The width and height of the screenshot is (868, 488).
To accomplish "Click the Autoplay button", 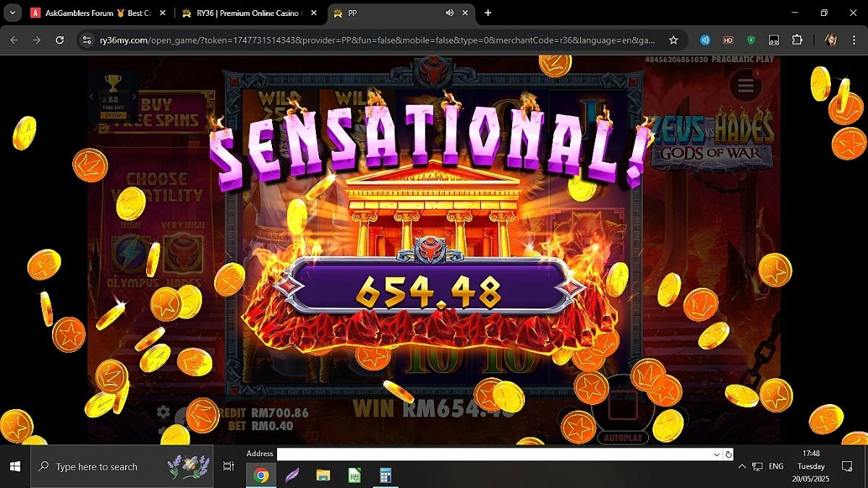I will click(622, 438).
